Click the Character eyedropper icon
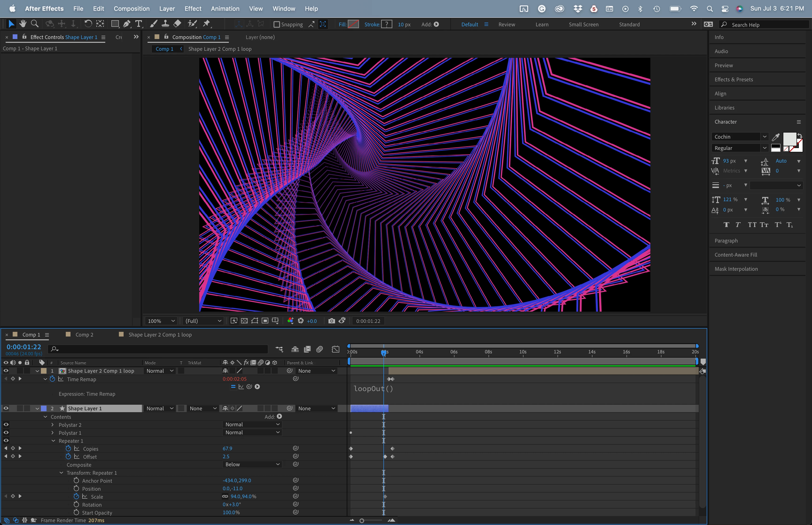 tap(776, 137)
